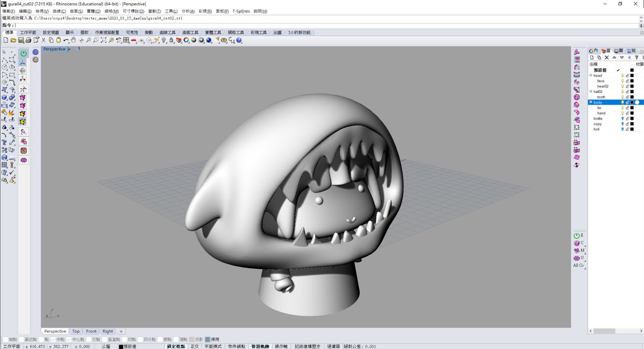Collapse the hat02 layer tree

pos(591,92)
